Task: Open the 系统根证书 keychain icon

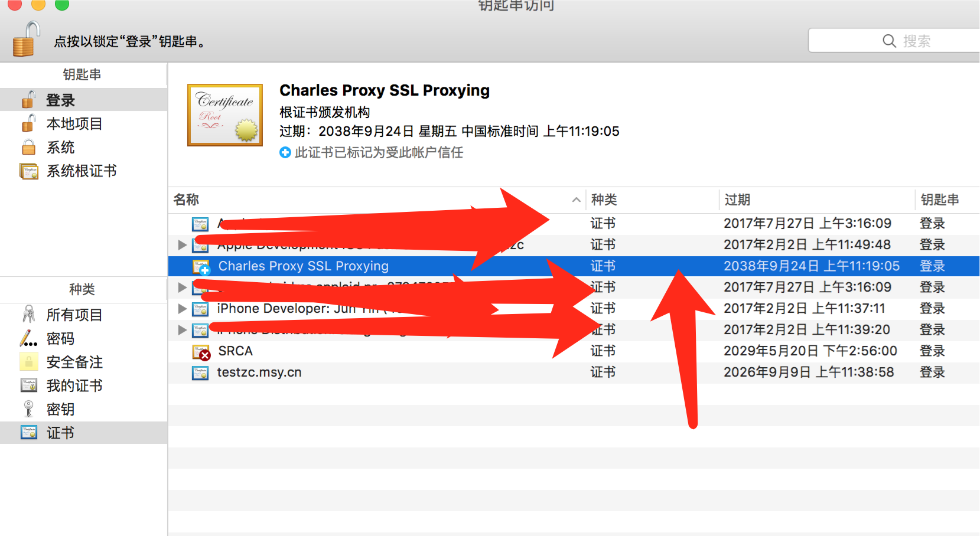Action: coord(29,171)
